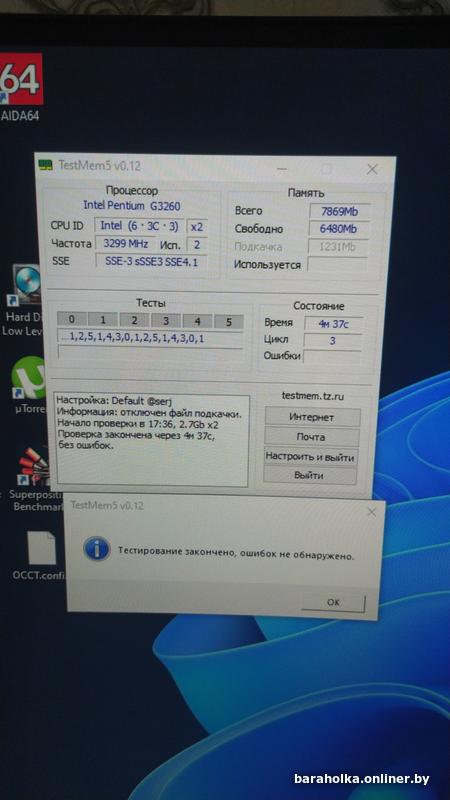
Task: Click the blue info icon in dialog
Action: point(96,550)
